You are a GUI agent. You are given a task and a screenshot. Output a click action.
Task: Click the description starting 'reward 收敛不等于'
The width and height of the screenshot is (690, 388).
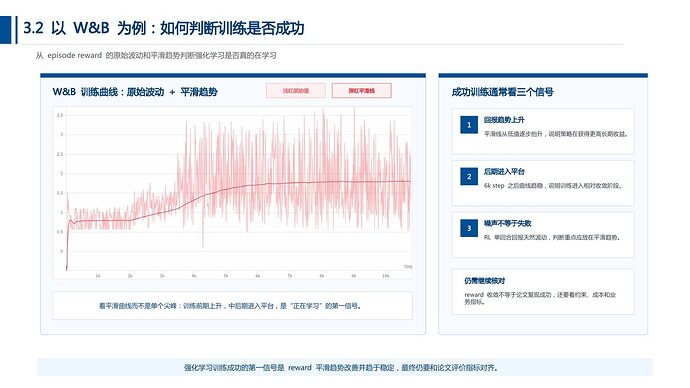(540, 298)
